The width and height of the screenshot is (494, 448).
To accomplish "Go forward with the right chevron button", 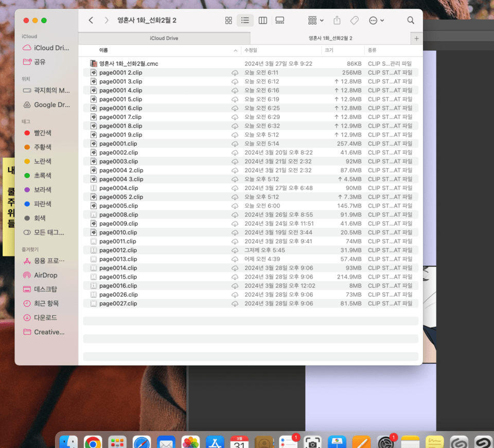I will click(x=107, y=21).
